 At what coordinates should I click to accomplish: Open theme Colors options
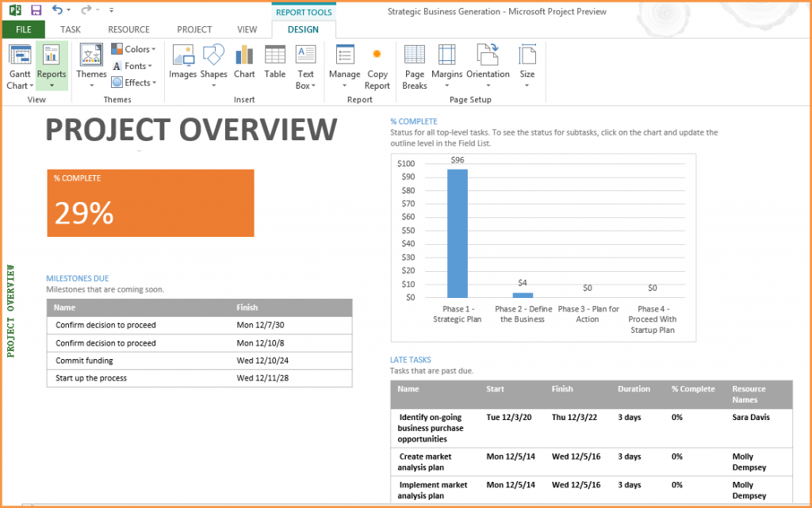133,49
